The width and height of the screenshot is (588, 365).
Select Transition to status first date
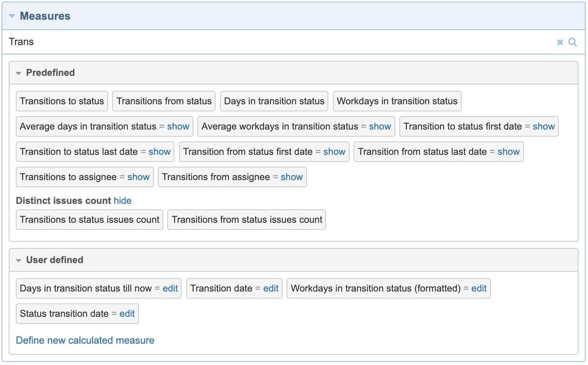tap(463, 126)
